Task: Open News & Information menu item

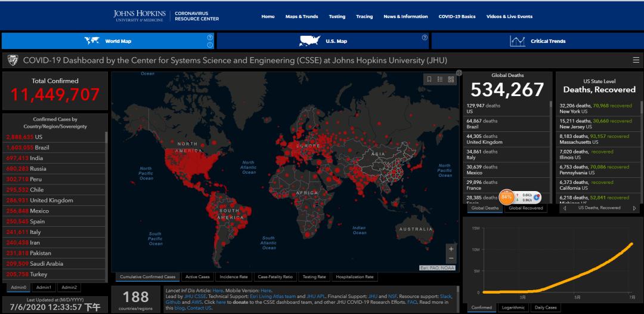Action: 405,17
